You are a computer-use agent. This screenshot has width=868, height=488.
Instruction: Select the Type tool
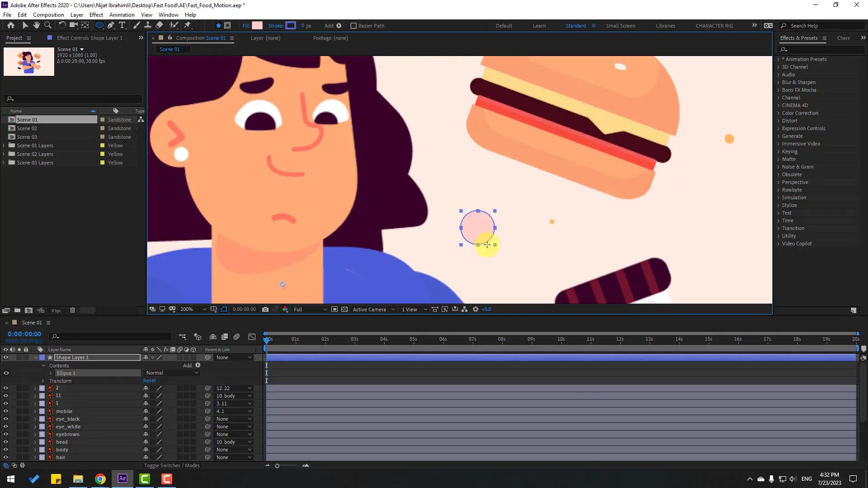point(123,25)
